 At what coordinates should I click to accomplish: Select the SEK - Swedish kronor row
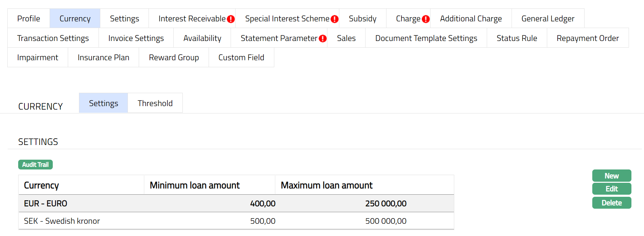point(62,221)
